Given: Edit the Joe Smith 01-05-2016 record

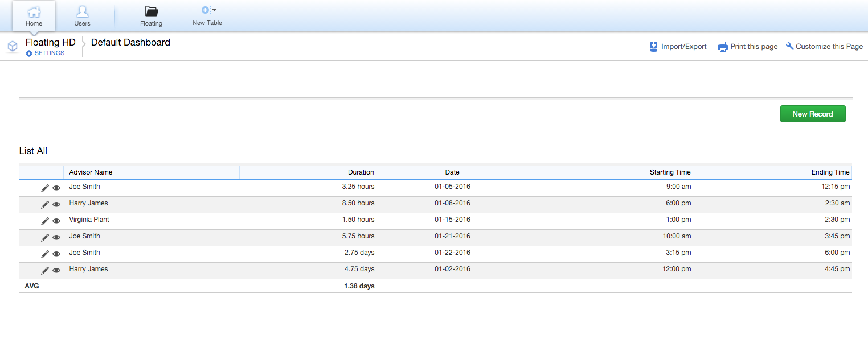Looking at the screenshot, I should (x=45, y=188).
